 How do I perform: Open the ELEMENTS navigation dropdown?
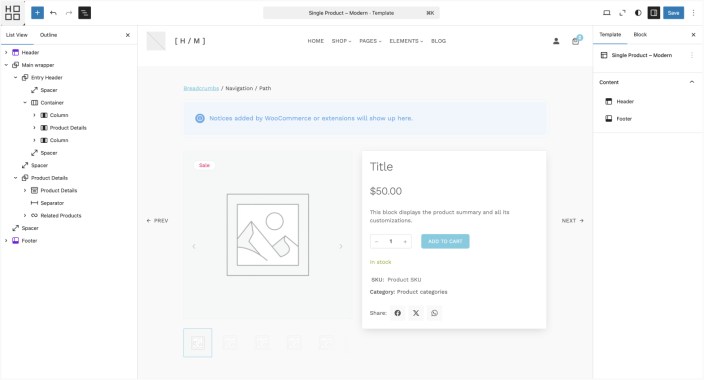pyautogui.click(x=406, y=41)
